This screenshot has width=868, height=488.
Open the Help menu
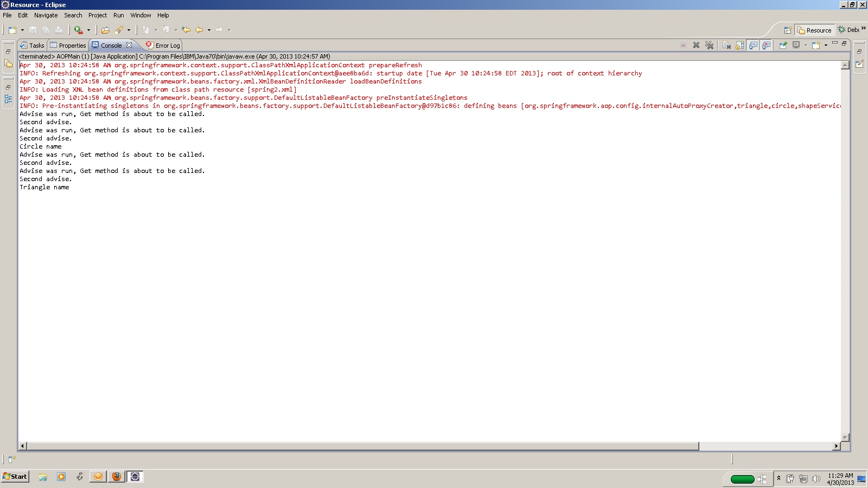pos(163,15)
